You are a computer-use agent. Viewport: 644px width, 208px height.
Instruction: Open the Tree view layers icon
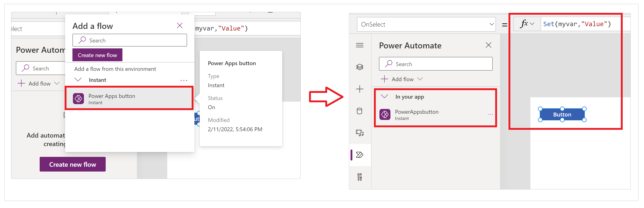359,67
